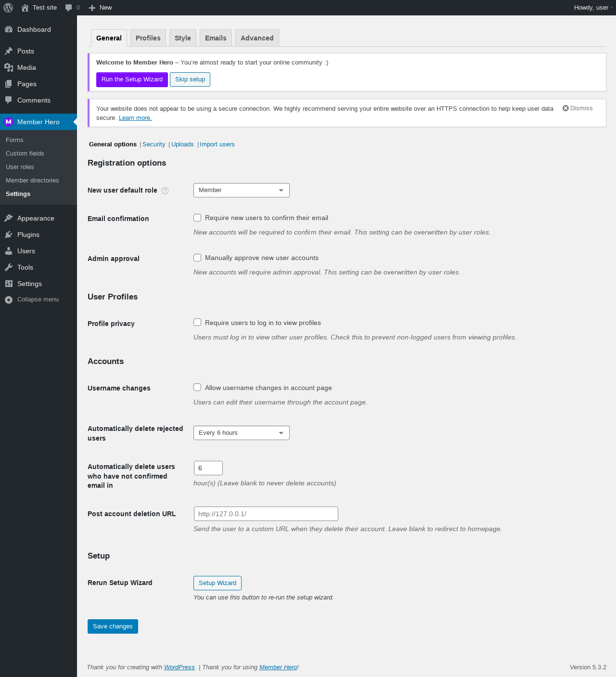This screenshot has height=677, width=616.
Task: Click the help icon beside New user default role
Action: (165, 191)
